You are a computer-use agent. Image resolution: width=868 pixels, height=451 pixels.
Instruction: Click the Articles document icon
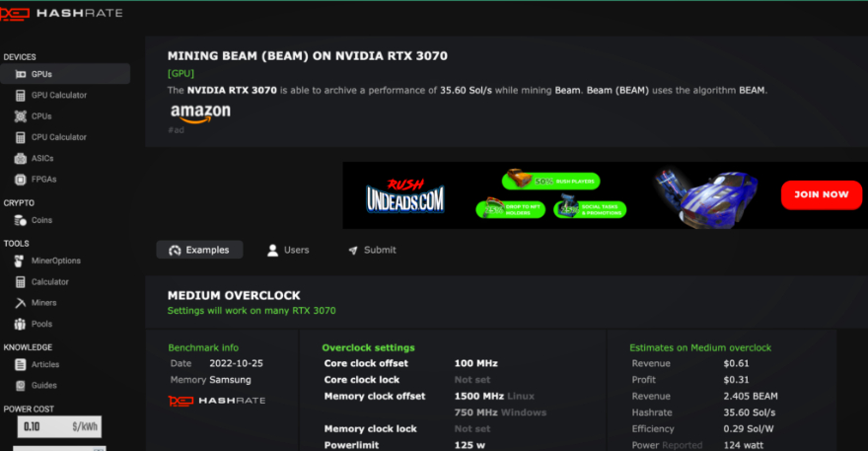pyautogui.click(x=21, y=364)
